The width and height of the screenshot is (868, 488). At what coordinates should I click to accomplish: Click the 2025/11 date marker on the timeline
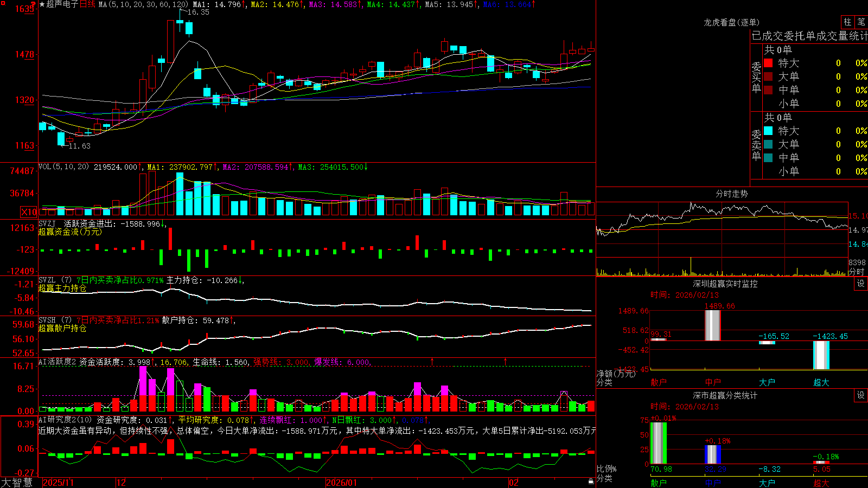(58, 483)
